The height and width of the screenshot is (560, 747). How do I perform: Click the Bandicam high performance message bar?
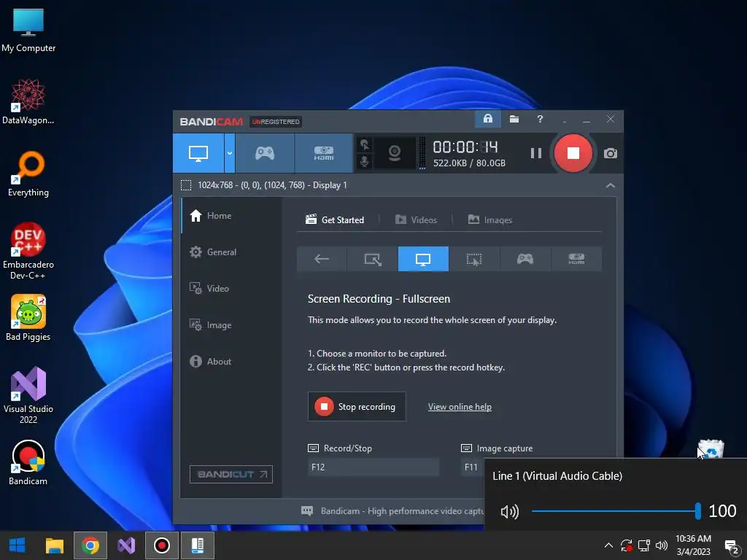click(393, 511)
